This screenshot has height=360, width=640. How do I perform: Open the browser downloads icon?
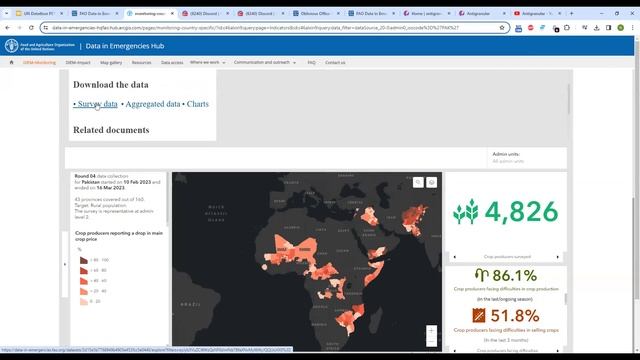click(x=596, y=27)
